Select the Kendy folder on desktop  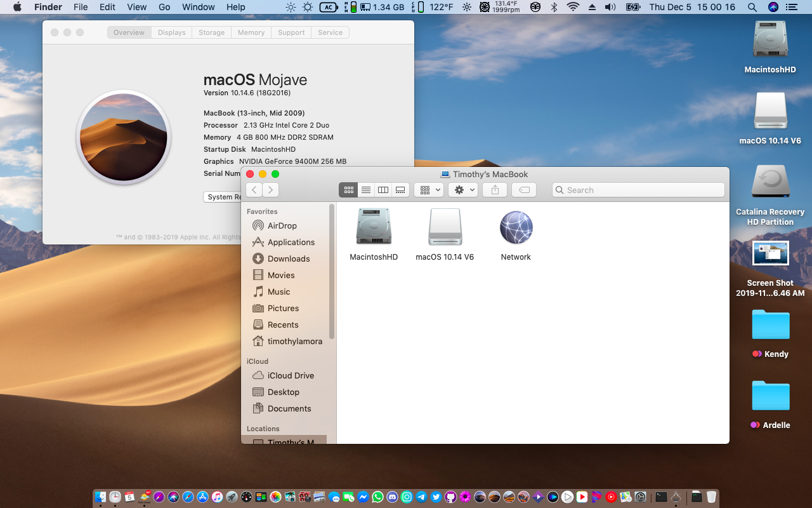pos(771,324)
